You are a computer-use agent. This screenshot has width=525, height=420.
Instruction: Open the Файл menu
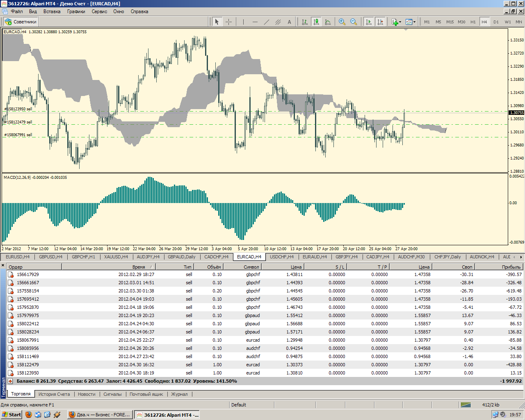(x=17, y=11)
